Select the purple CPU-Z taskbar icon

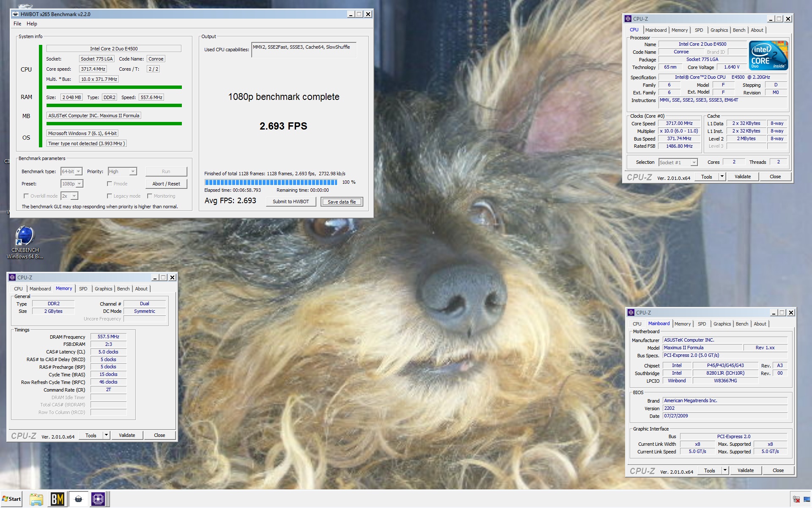tap(98, 500)
